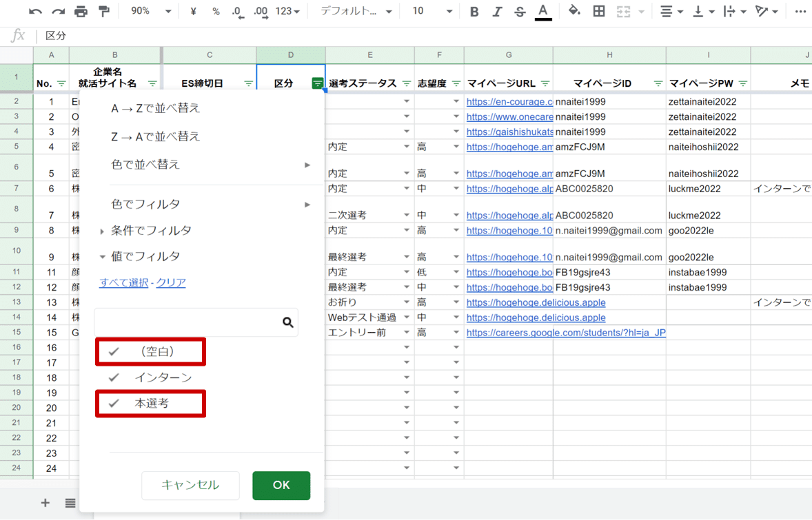
Task: Click the キャンセル button
Action: point(190,486)
